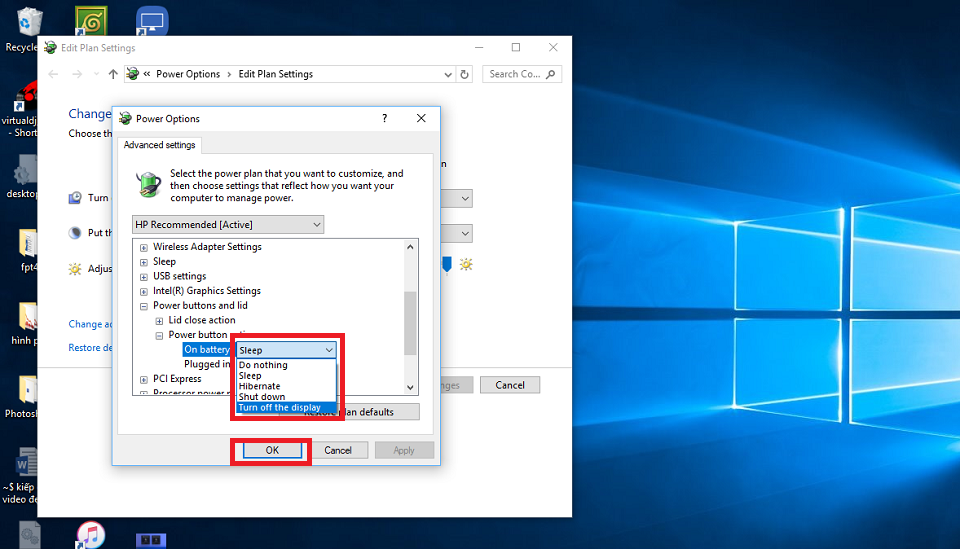Image resolution: width=960 pixels, height=549 pixels.
Task: Open the turn off display dropdown behind dialog
Action: [457, 198]
